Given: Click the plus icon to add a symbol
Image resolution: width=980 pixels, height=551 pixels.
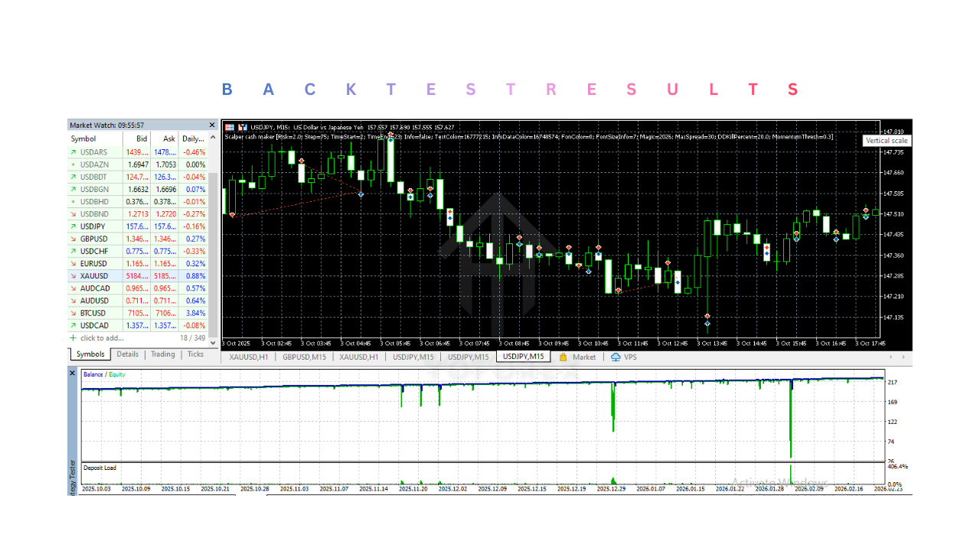Looking at the screenshot, I should pos(73,337).
